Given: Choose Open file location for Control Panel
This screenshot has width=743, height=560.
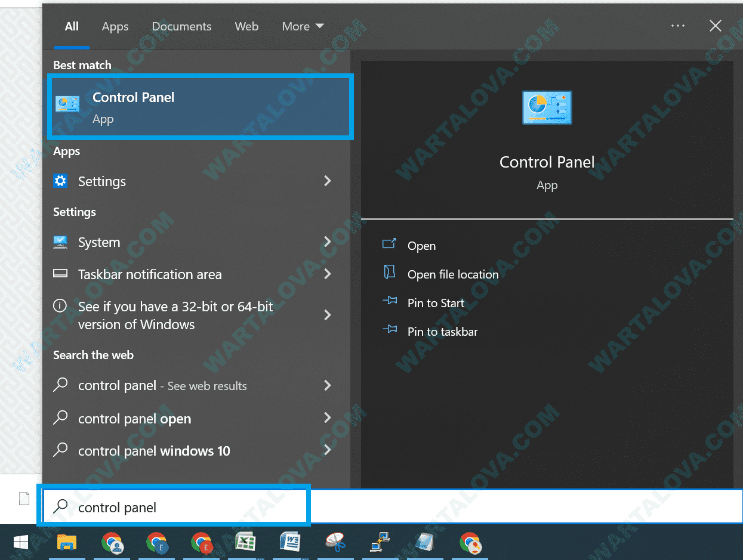Looking at the screenshot, I should (453, 274).
